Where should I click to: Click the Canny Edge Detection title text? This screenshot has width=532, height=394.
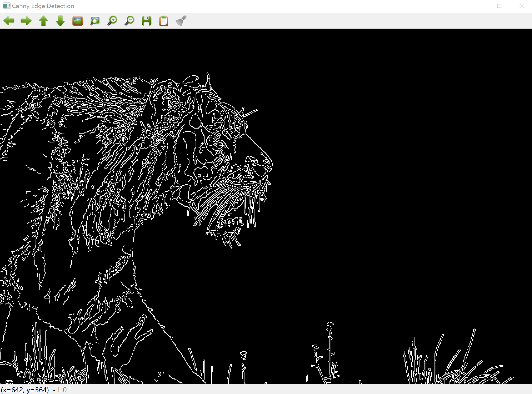(43, 6)
